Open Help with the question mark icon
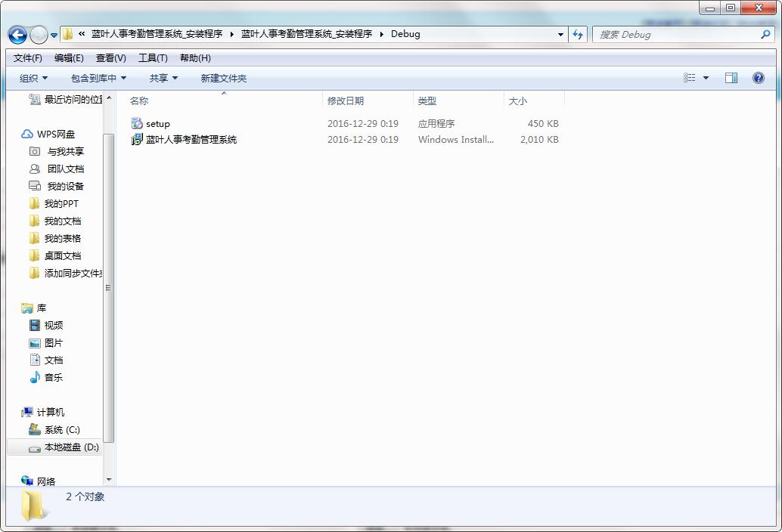Image resolution: width=782 pixels, height=532 pixels. coord(758,78)
